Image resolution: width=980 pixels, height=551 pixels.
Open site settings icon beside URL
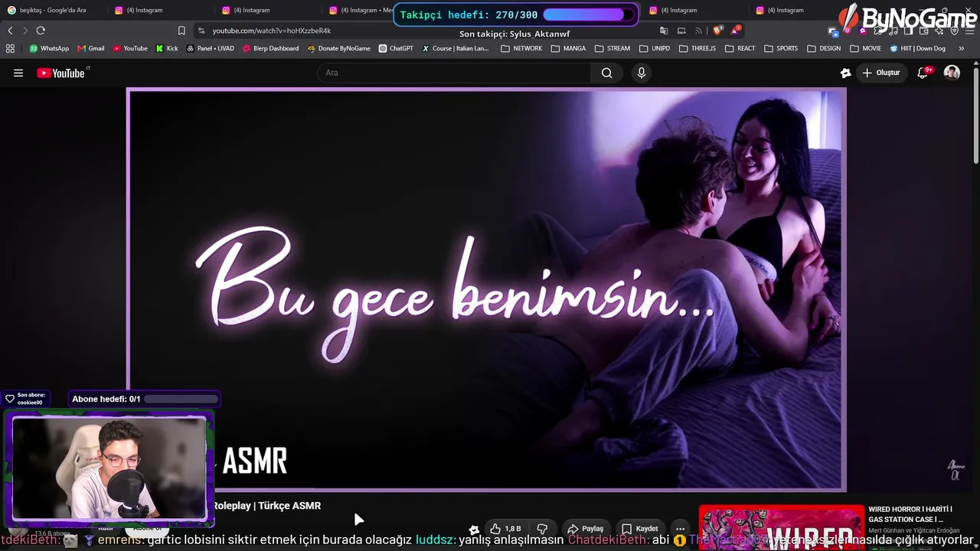click(x=201, y=31)
